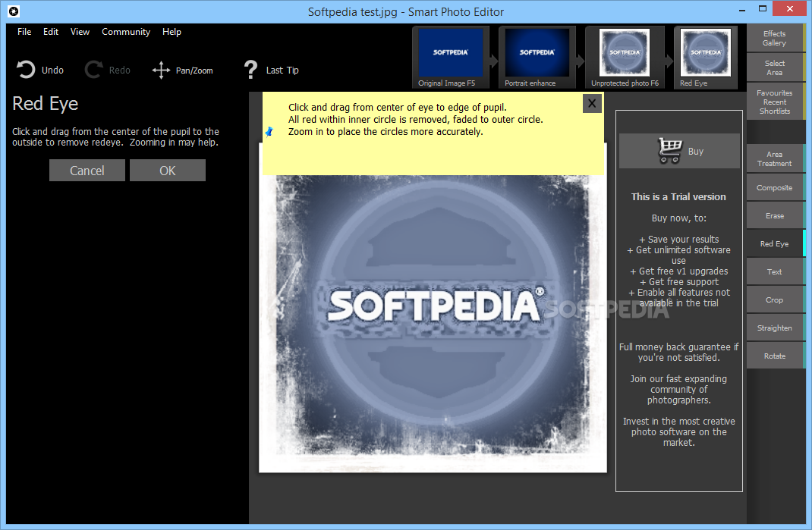The width and height of the screenshot is (812, 530).
Task: Click the greyed Redo arrow icon
Action: tap(94, 69)
